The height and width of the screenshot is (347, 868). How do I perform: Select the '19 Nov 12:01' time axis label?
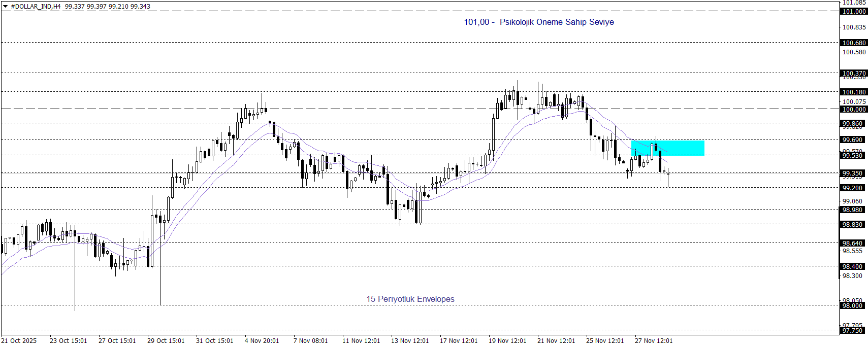(x=507, y=340)
